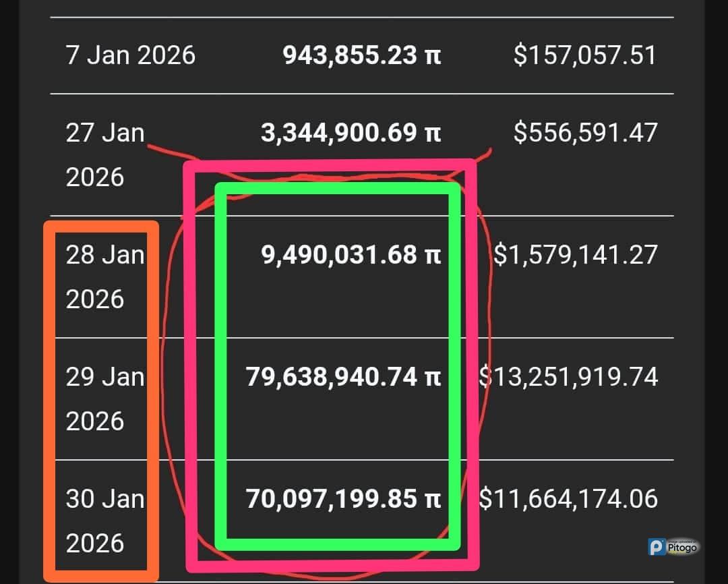Click the π symbol after 70,097,199.85
This screenshot has height=584, width=728.
tap(433, 500)
